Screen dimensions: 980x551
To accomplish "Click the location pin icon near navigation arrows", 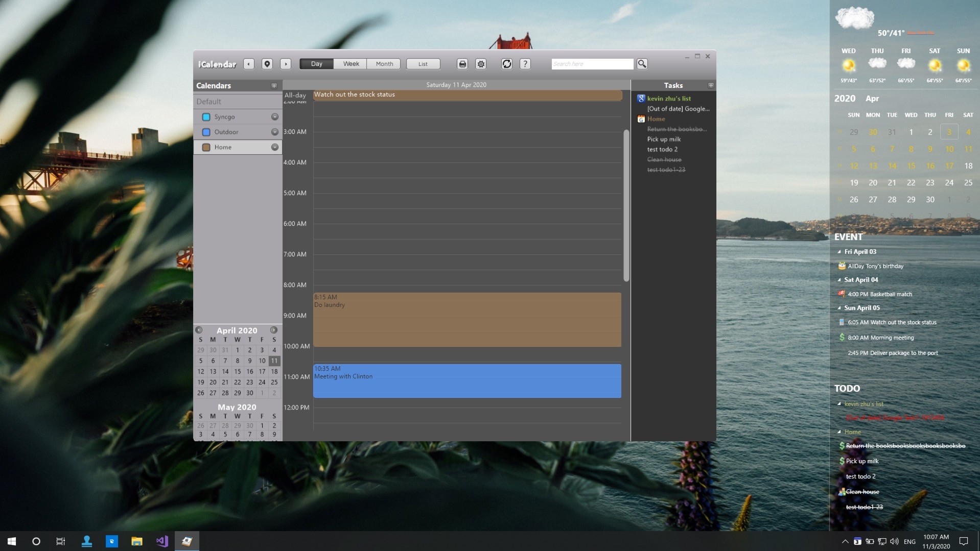I will click(267, 63).
